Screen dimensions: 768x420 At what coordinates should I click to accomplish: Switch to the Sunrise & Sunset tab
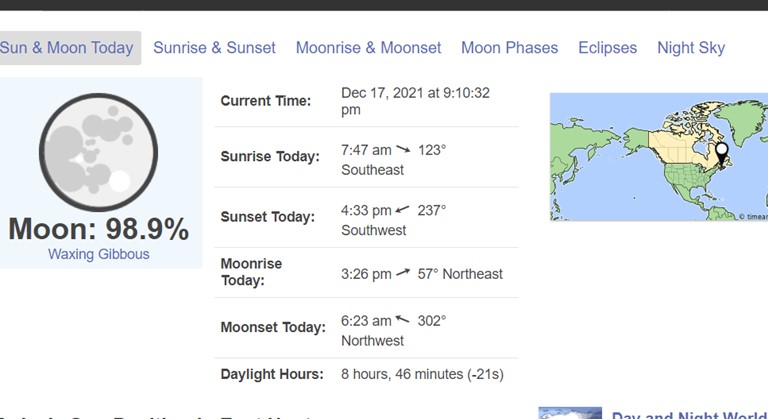(x=214, y=48)
